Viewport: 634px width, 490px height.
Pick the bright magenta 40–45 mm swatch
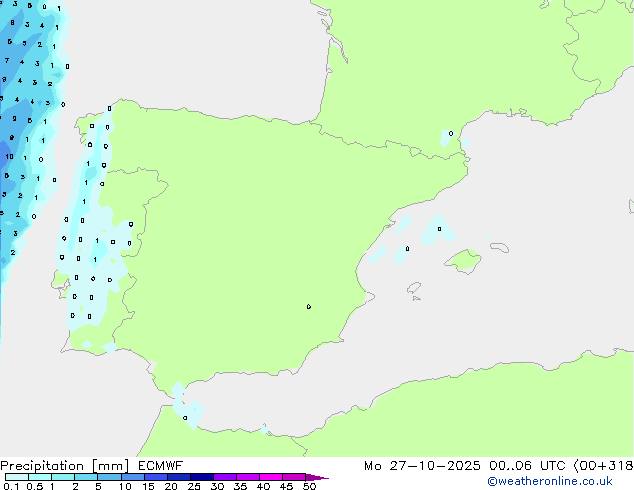click(x=271, y=477)
